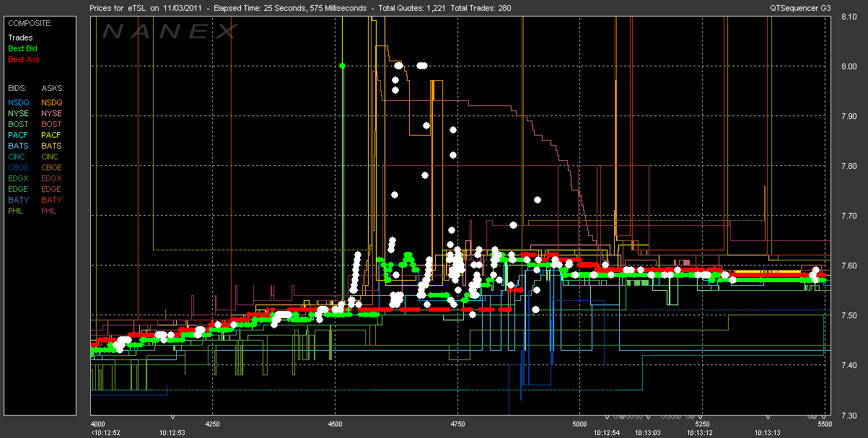The width and height of the screenshot is (868, 438).
Task: Select BOST in the BIDS column
Action: (18, 124)
